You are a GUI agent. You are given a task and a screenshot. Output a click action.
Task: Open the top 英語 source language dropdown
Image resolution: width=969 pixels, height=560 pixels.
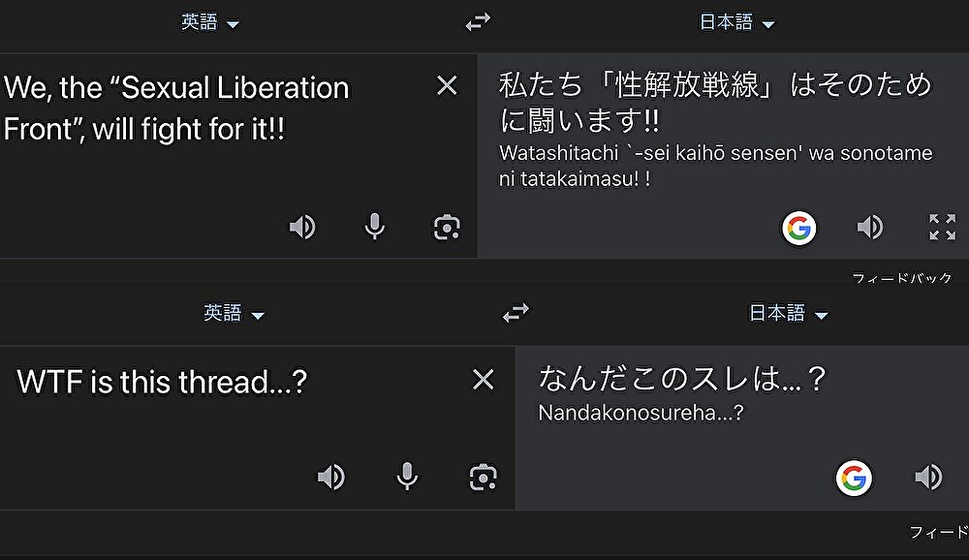click(209, 22)
